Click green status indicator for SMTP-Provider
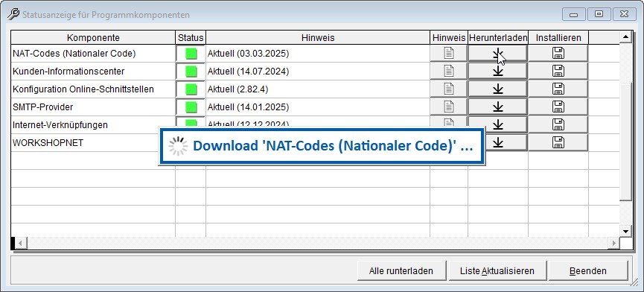The image size is (644, 292). [x=191, y=107]
